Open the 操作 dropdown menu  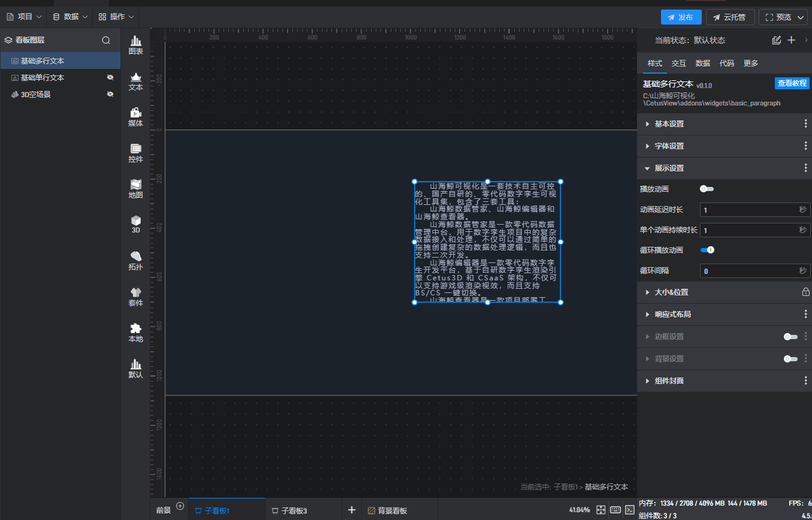116,17
